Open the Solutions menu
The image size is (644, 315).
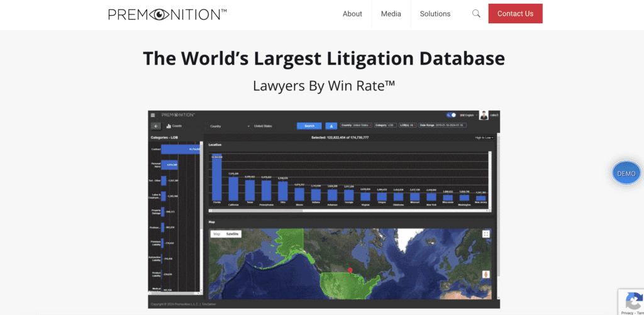tap(435, 14)
